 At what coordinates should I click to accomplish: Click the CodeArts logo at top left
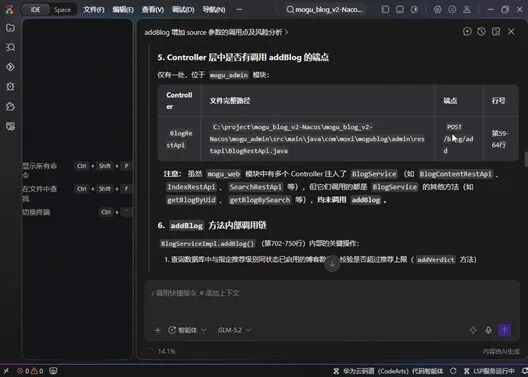coord(9,9)
